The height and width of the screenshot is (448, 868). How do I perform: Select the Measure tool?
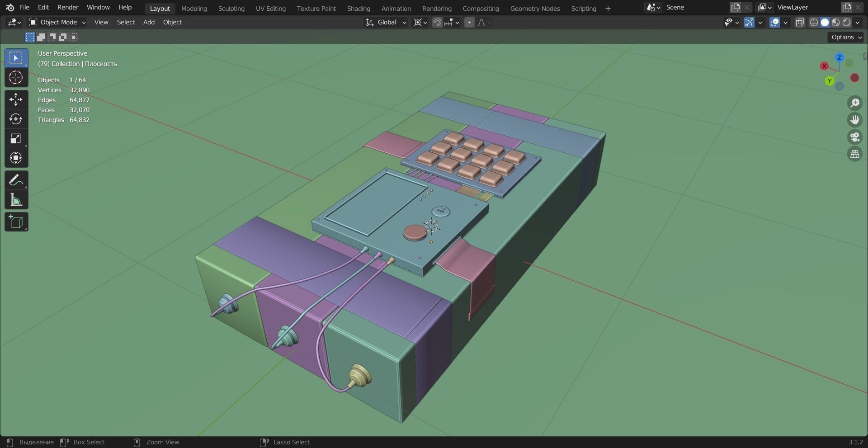(16, 200)
